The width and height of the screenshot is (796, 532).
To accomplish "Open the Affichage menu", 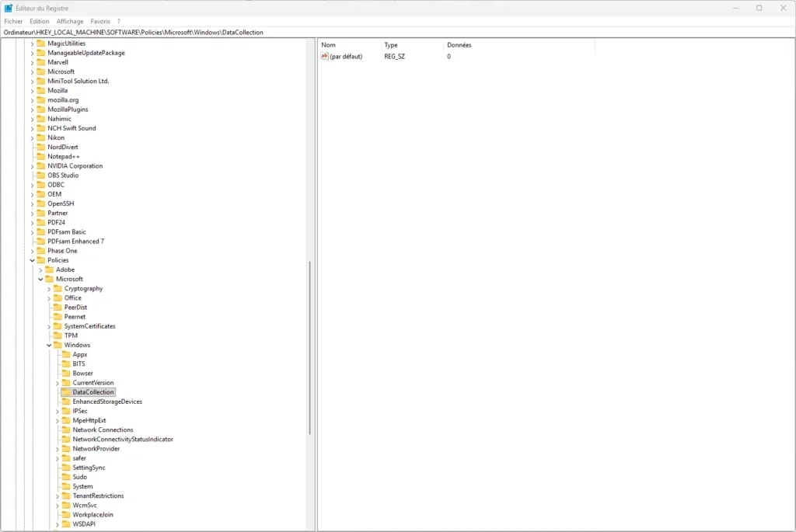I will click(70, 21).
